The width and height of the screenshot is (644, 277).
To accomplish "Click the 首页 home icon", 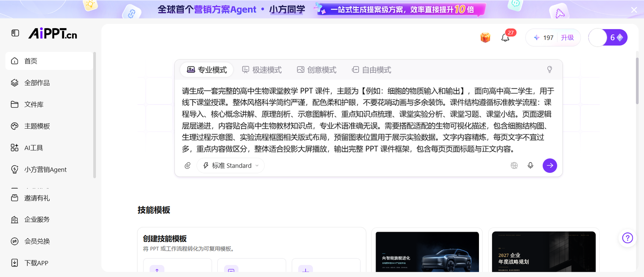I will pyautogui.click(x=15, y=61).
